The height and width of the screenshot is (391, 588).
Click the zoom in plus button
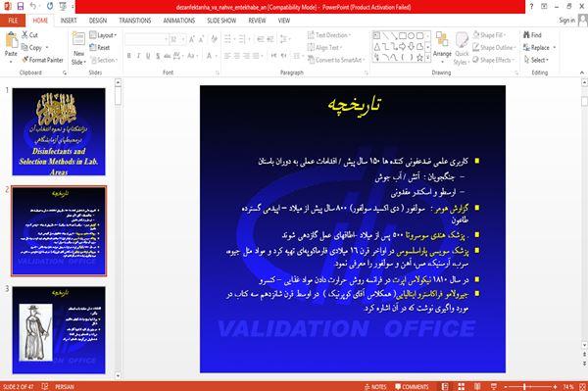555,386
